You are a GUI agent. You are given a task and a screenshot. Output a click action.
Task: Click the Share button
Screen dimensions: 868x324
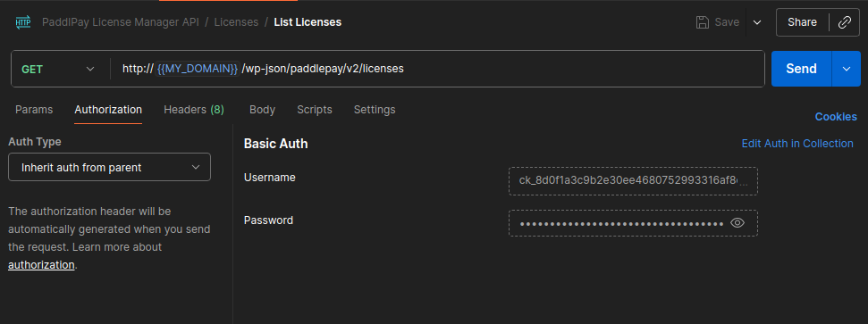pos(802,22)
